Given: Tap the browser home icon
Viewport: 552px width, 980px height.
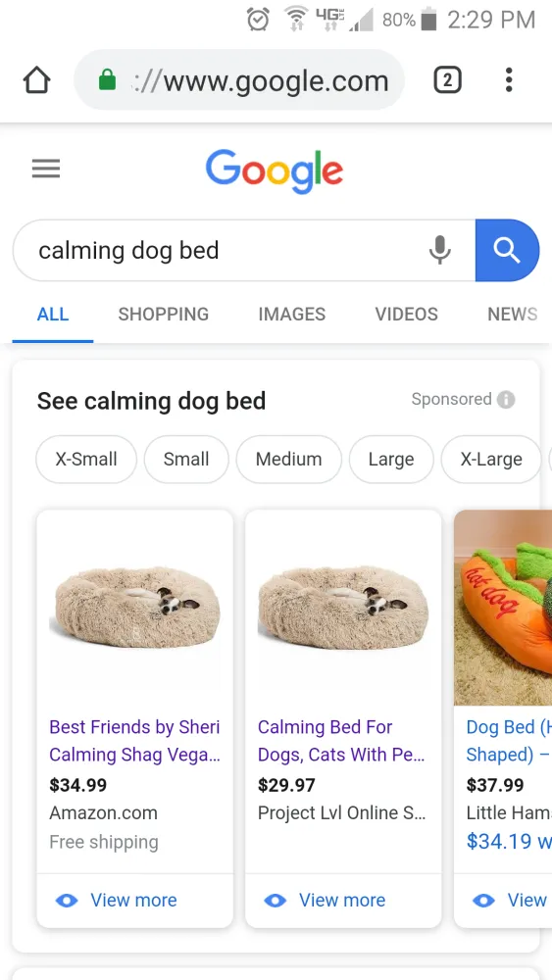Looking at the screenshot, I should click(x=36, y=80).
